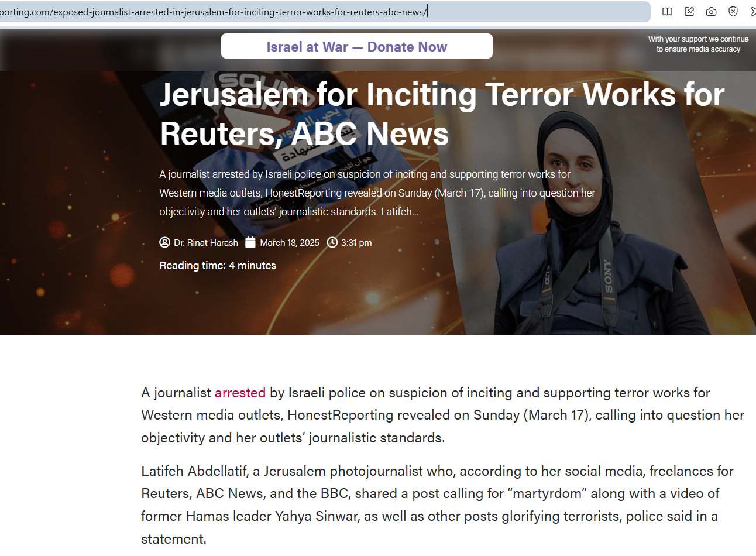Click the calendar icon beside the date
Image resolution: width=756 pixels, height=556 pixels.
click(x=250, y=242)
